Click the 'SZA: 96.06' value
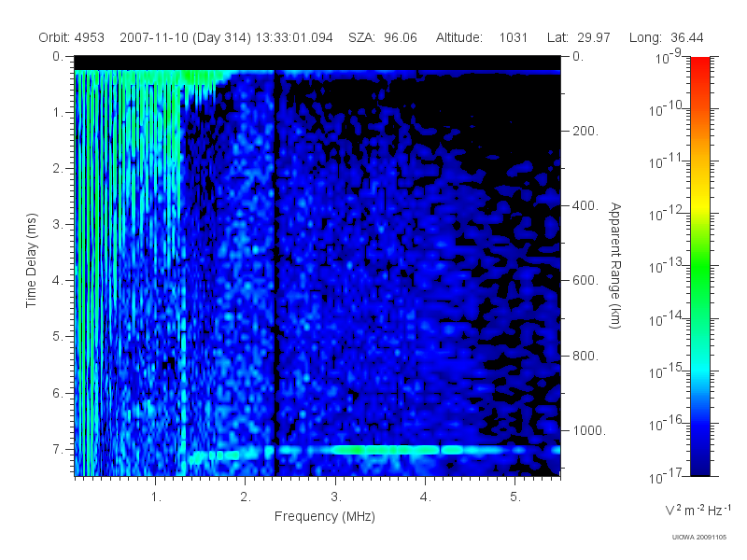This screenshot has height=560, width=747. (383, 37)
